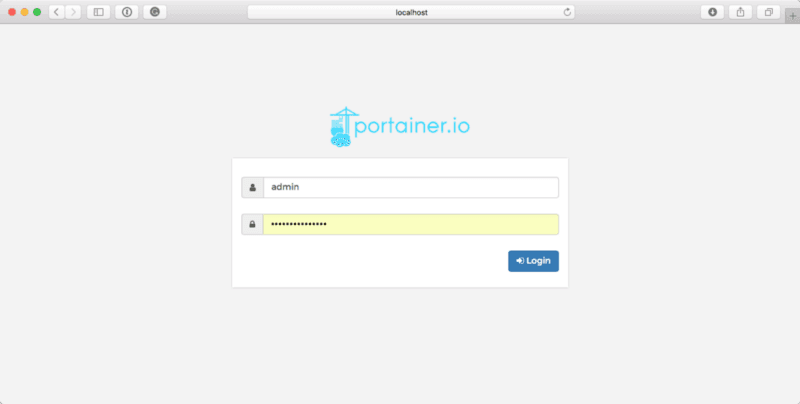Enter full screen with the green button

38,12
